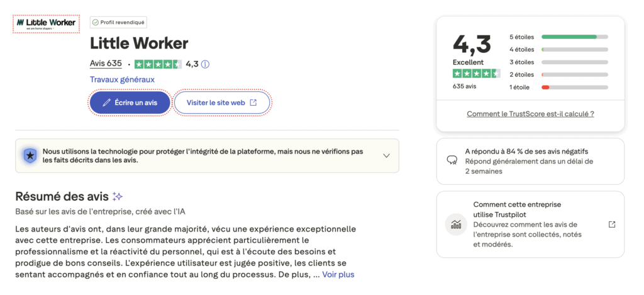This screenshot has width=644, height=295.
Task: Open Comment le TrustScore est-il calculé link
Action: tap(530, 114)
